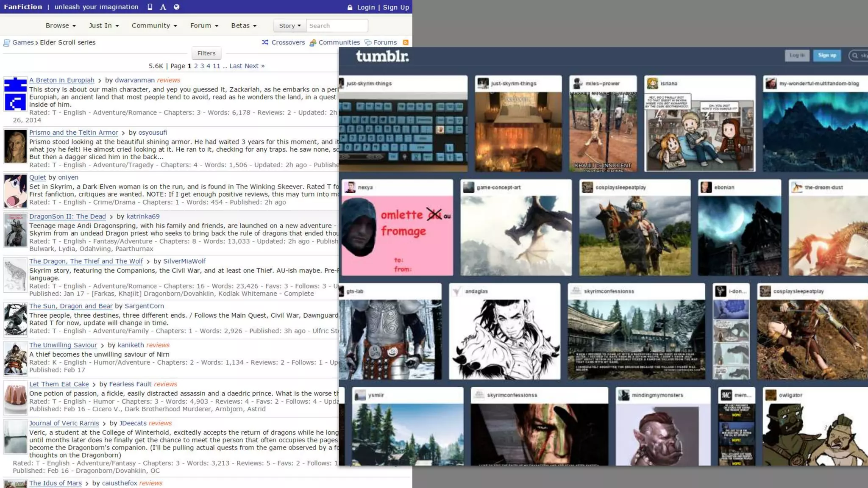Click the Communities people icon
868x488 pixels.
click(x=313, y=42)
